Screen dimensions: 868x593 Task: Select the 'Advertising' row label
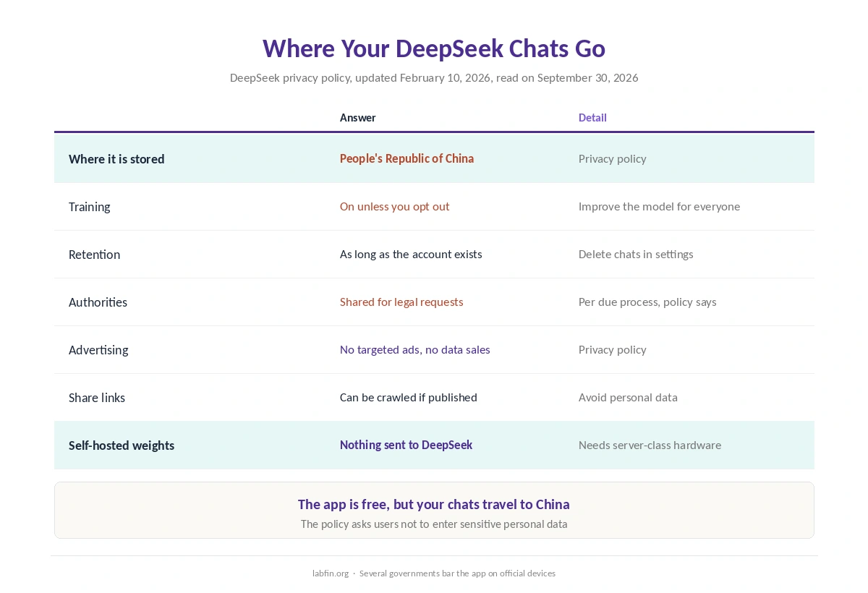98,350
